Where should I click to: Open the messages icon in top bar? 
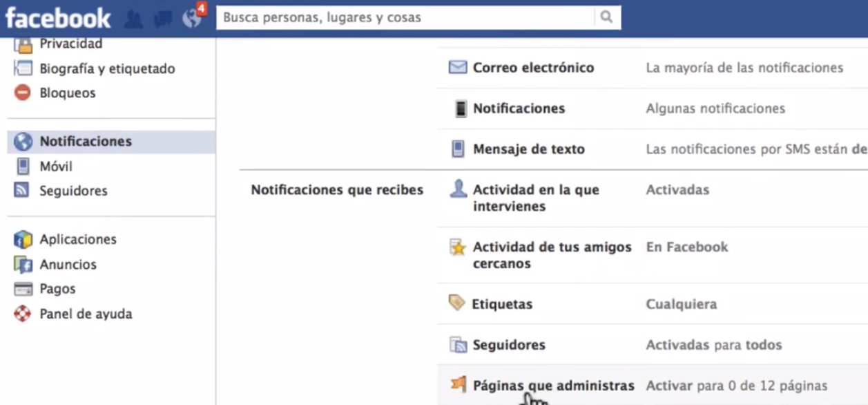click(163, 19)
